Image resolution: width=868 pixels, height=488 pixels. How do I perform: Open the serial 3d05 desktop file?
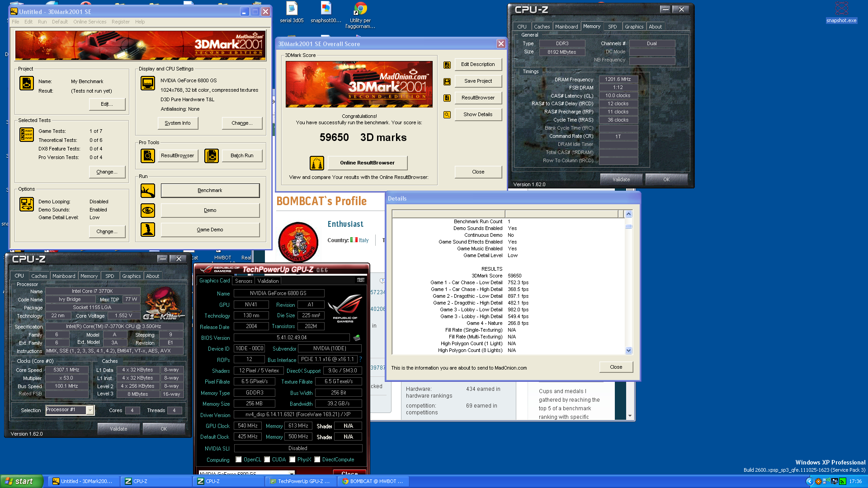tap(292, 12)
